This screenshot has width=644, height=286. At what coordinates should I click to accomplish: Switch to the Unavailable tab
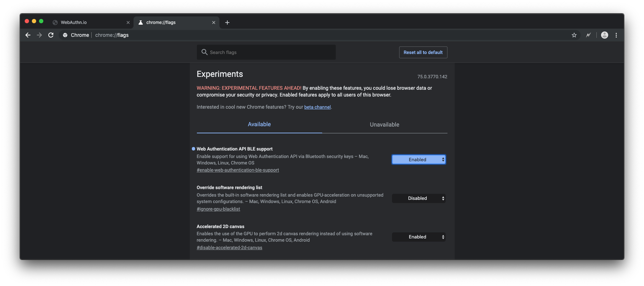point(384,124)
